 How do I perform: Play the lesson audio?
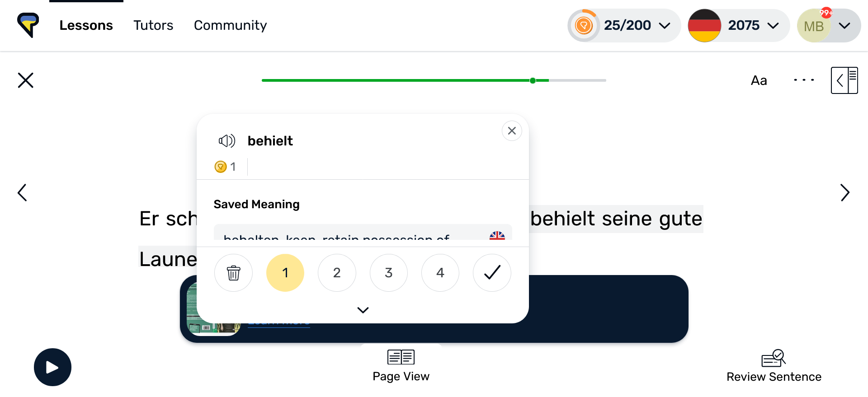click(x=52, y=367)
